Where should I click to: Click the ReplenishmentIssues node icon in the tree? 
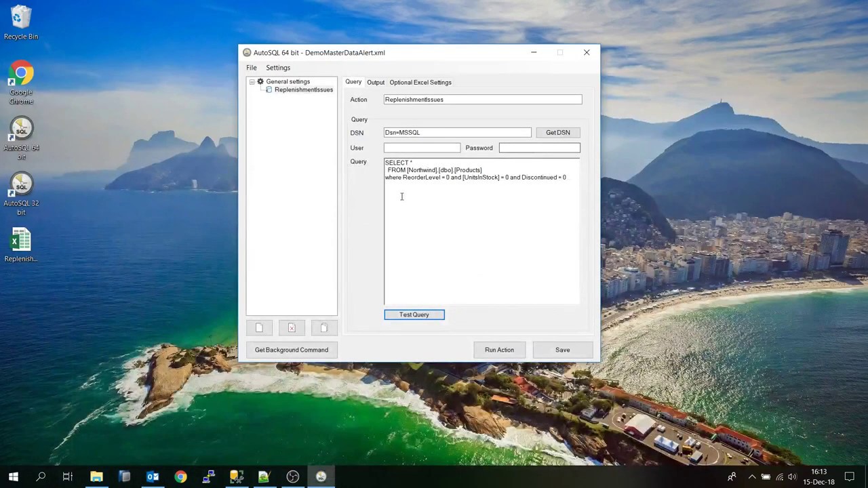click(x=269, y=89)
